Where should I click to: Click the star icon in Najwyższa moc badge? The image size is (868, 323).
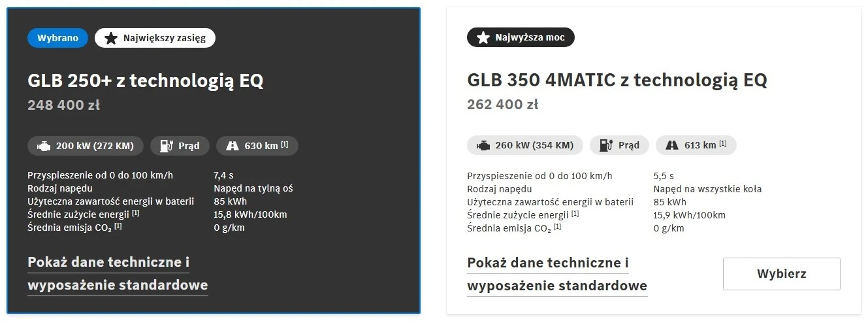tap(483, 38)
